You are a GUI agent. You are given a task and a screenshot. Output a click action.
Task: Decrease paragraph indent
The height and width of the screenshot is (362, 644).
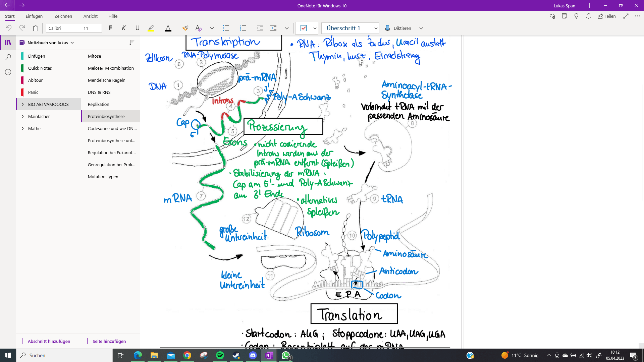[x=260, y=28]
